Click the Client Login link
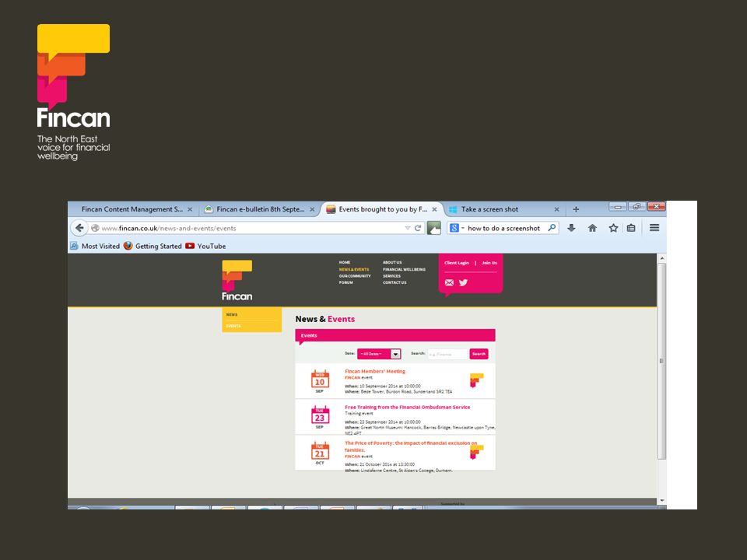747x560 pixels. [x=457, y=263]
